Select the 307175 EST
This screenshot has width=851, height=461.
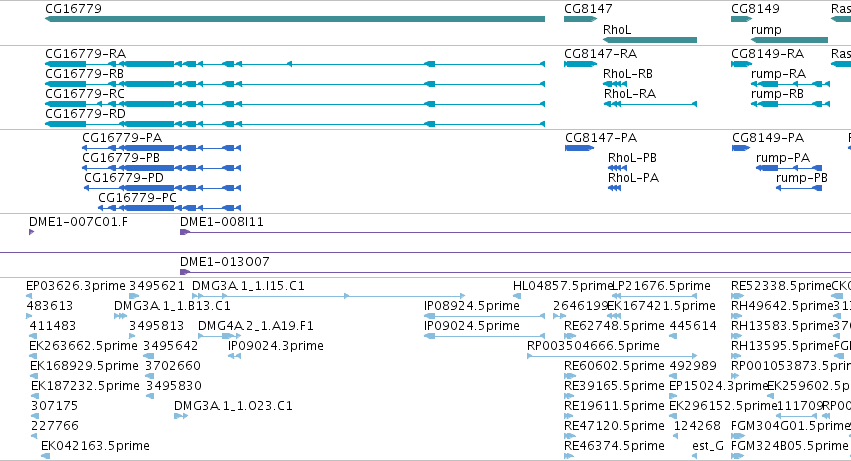(34, 416)
